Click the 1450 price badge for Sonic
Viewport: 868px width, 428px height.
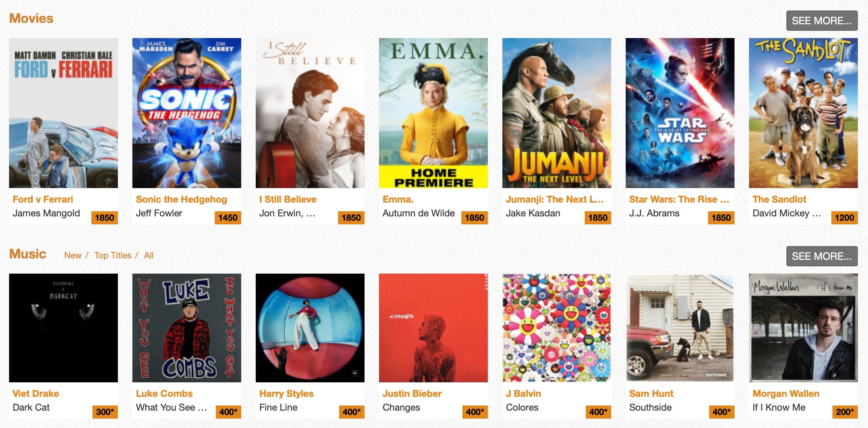pos(228,218)
